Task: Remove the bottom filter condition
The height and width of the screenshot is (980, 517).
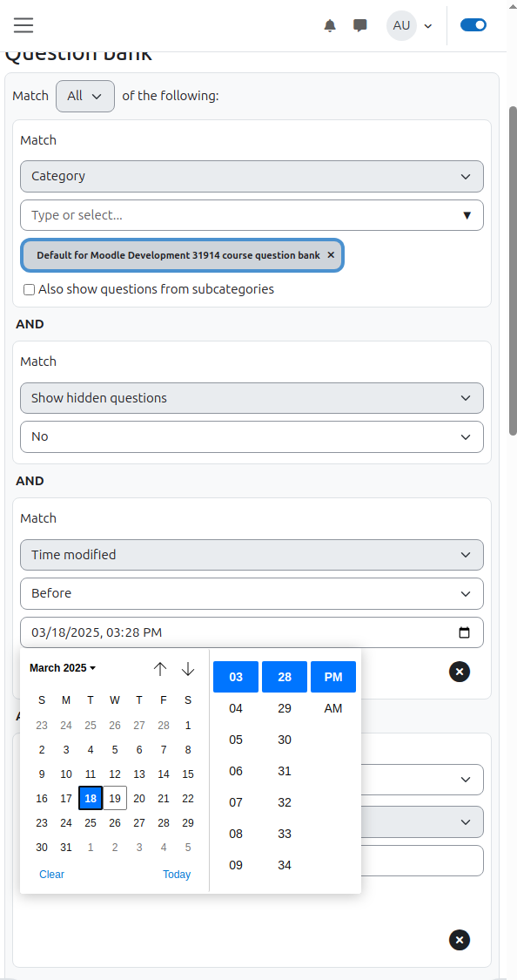Action: pyautogui.click(x=460, y=939)
